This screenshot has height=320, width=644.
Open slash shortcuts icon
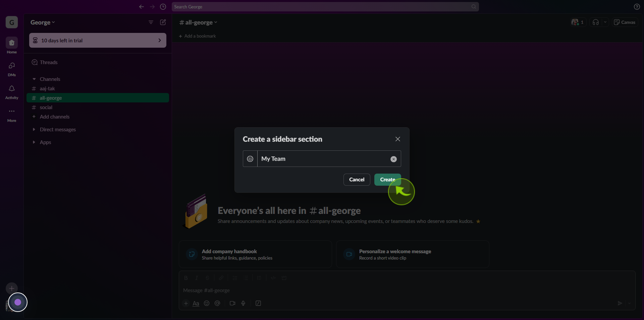tap(258, 304)
